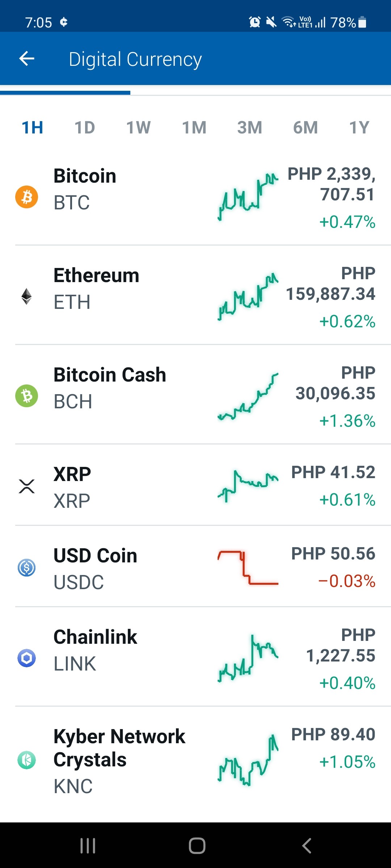Tap the back arrow in header
The image size is (391, 868).
[27, 59]
